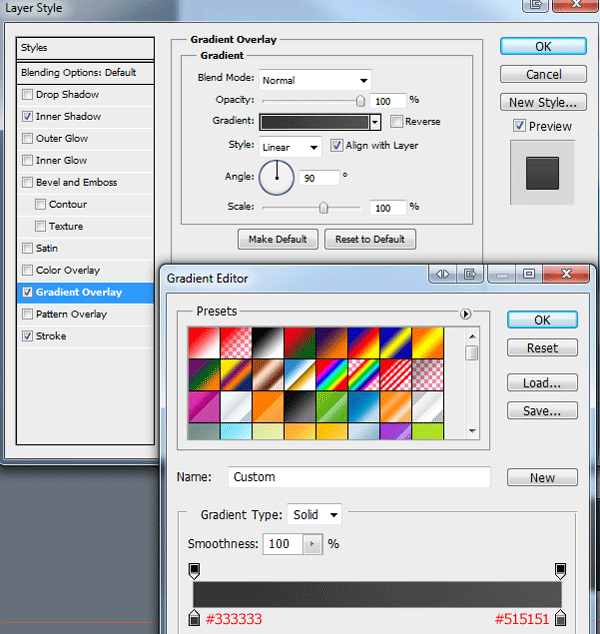Enable the Satin checkbox
This screenshot has height=634, width=600.
(x=27, y=248)
